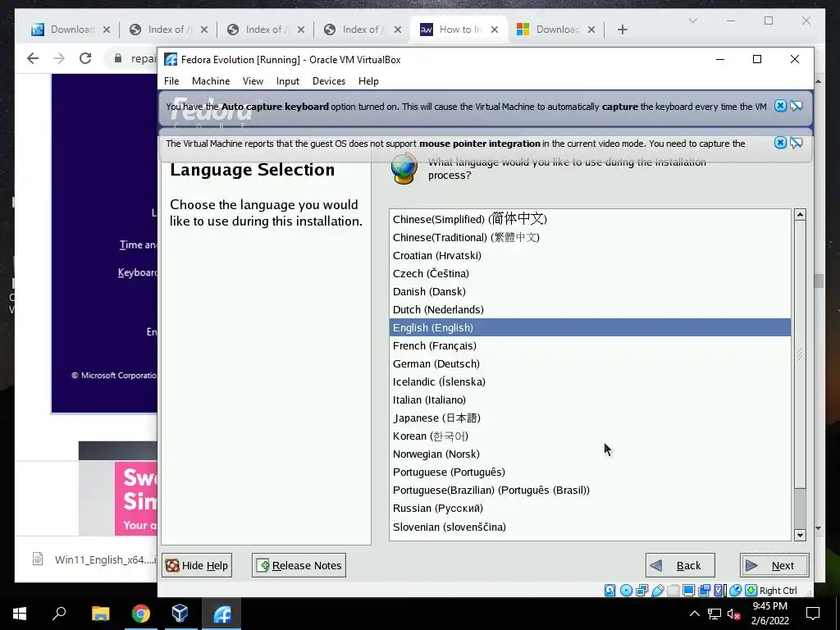The image size is (840, 630).
Task: Open the taskbar Search icon
Action: tap(59, 614)
